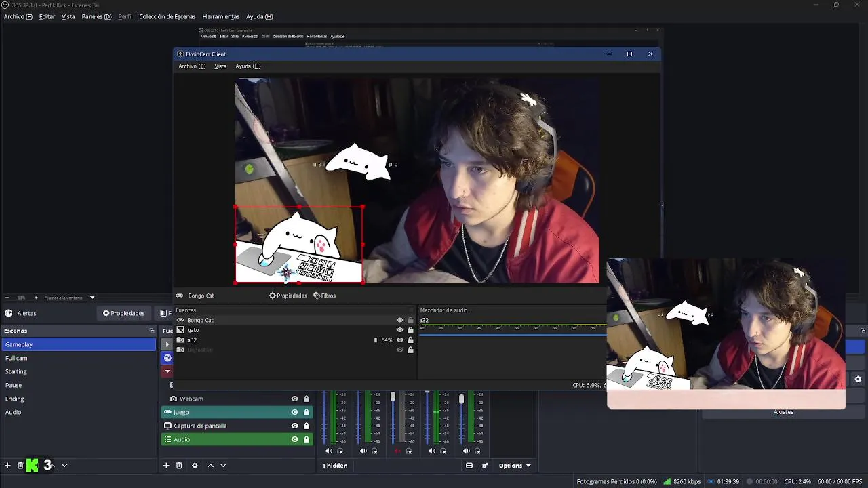Open source properties gear in sources toolbar

click(x=195, y=466)
